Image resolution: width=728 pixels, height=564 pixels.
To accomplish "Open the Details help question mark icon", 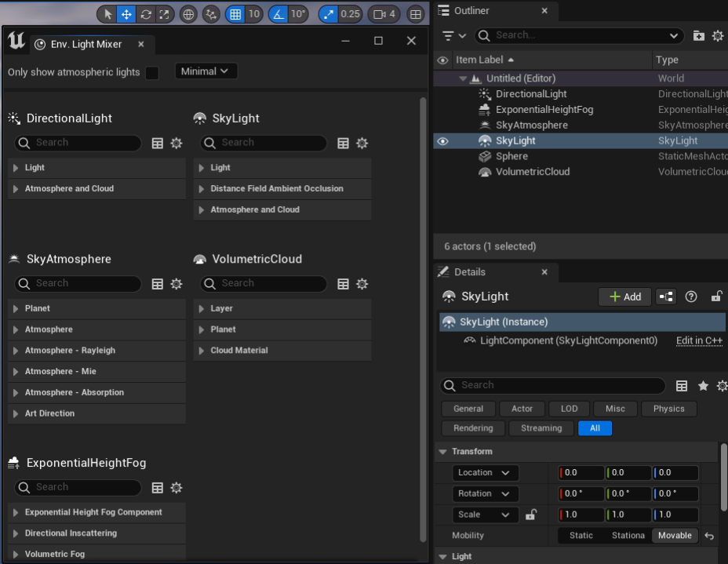I will click(x=691, y=297).
